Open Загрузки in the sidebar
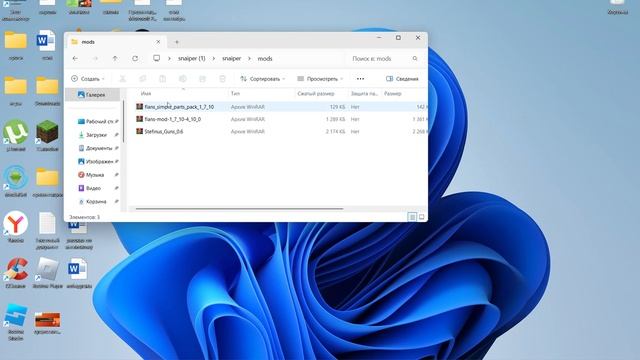 click(x=96, y=135)
